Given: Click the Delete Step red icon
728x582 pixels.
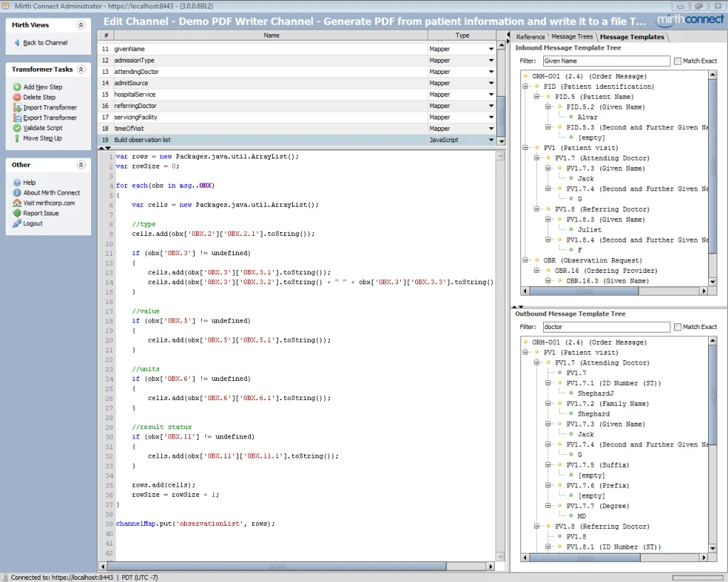Looking at the screenshot, I should [x=17, y=97].
